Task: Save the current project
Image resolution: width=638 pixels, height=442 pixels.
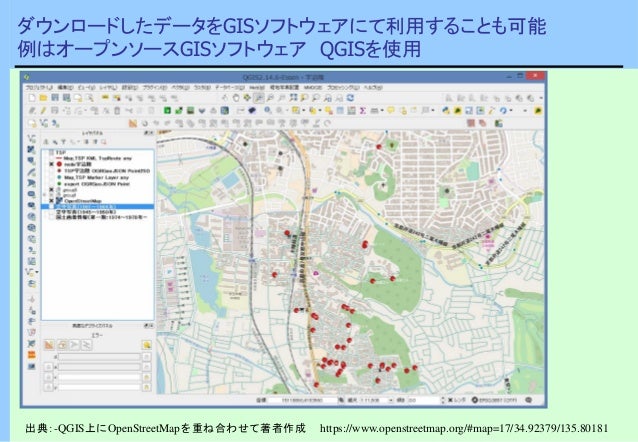Action: (55, 98)
